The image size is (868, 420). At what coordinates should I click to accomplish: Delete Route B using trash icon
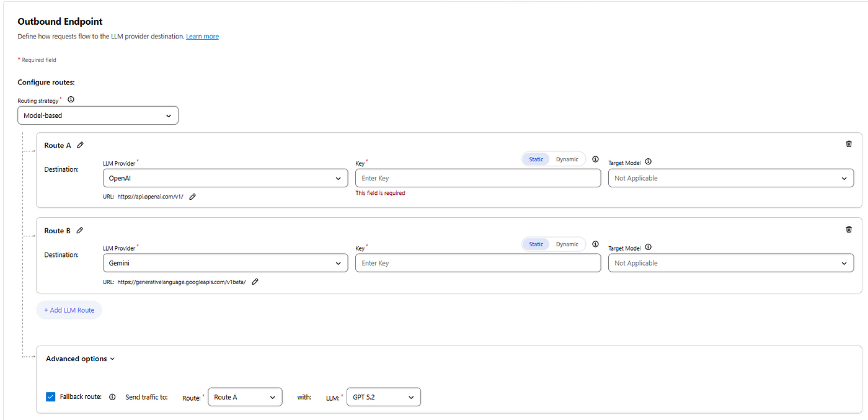point(849,229)
